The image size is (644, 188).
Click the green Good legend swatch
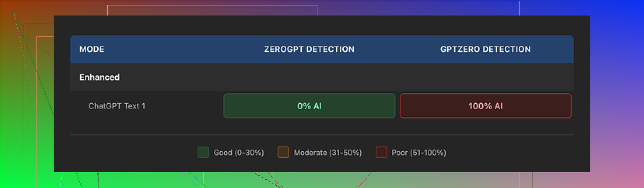tap(203, 152)
